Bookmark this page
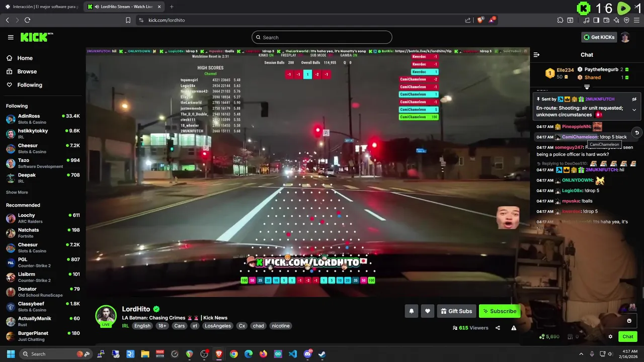This screenshot has width=644, height=362. coord(128,20)
